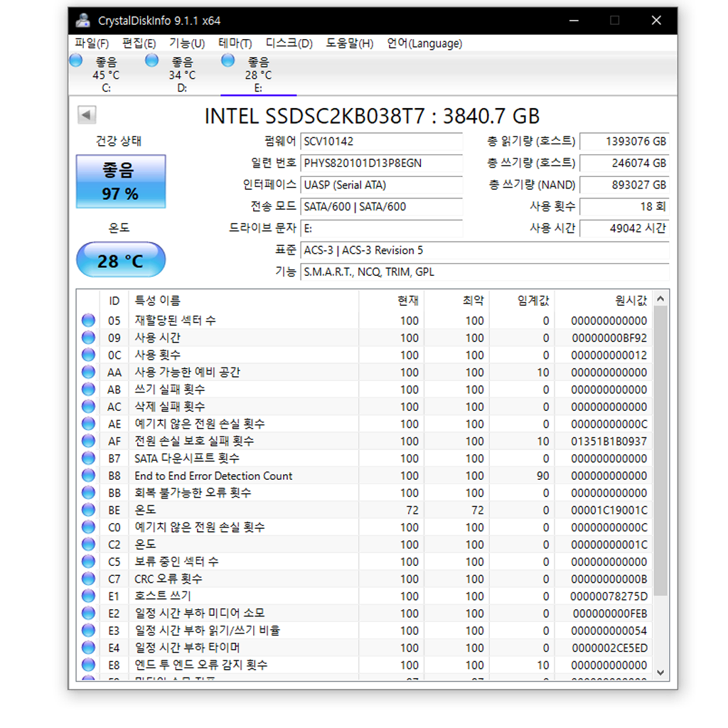
Task: Select the End to End Error Detection Count row
Action: (365, 476)
